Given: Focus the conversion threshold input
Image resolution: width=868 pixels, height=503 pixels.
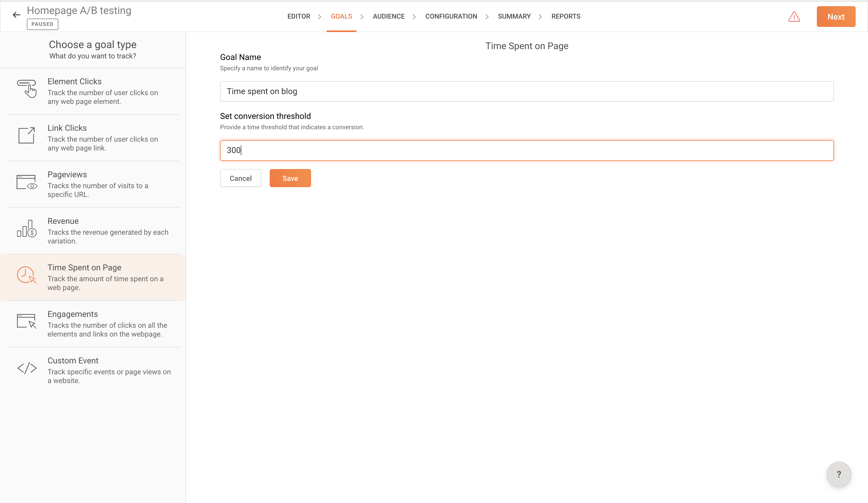Looking at the screenshot, I should pos(526,150).
